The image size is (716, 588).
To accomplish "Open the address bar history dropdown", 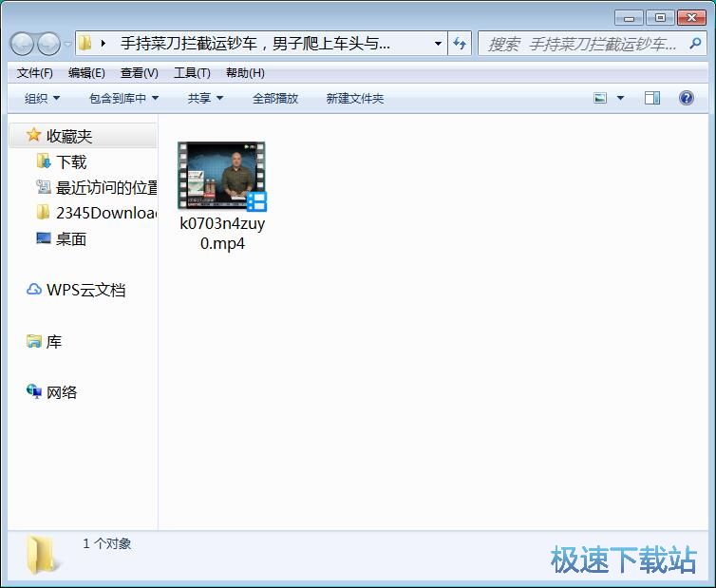I will (438, 44).
